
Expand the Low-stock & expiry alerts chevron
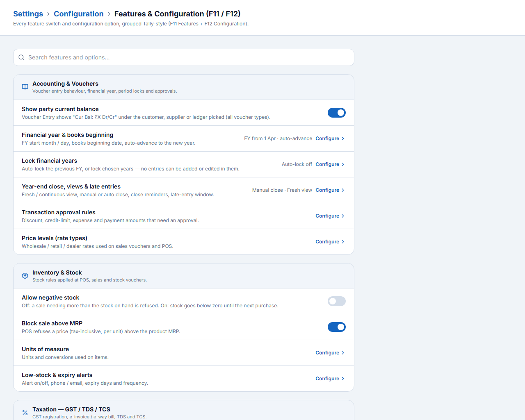pos(343,379)
